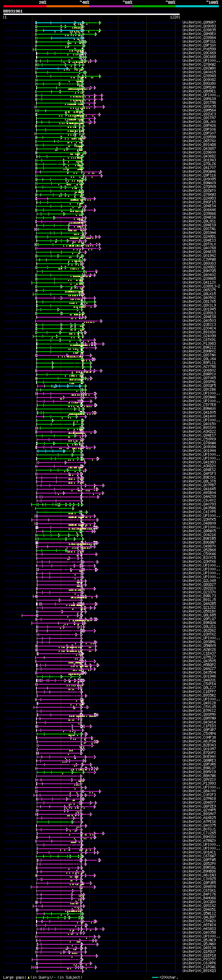Click the red ~20% identity legend segment
Screen dimensions: 222x980
click(25, 6)
